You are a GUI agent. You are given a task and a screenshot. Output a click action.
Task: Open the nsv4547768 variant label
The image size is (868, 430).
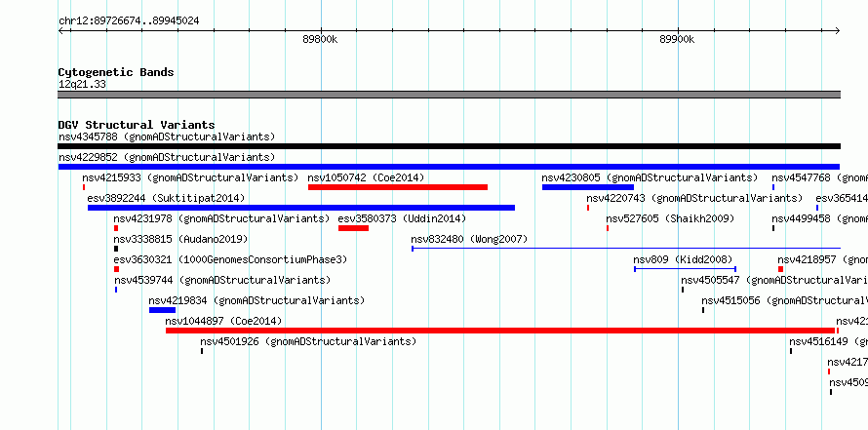[820, 177]
